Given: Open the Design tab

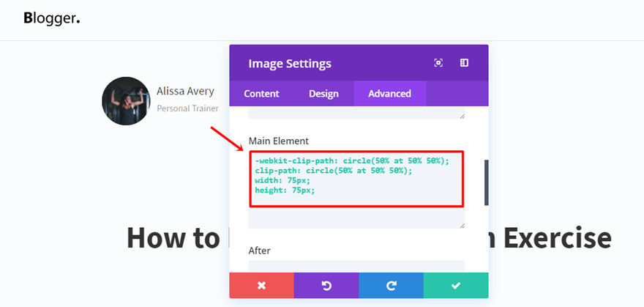Looking at the screenshot, I should [323, 94].
